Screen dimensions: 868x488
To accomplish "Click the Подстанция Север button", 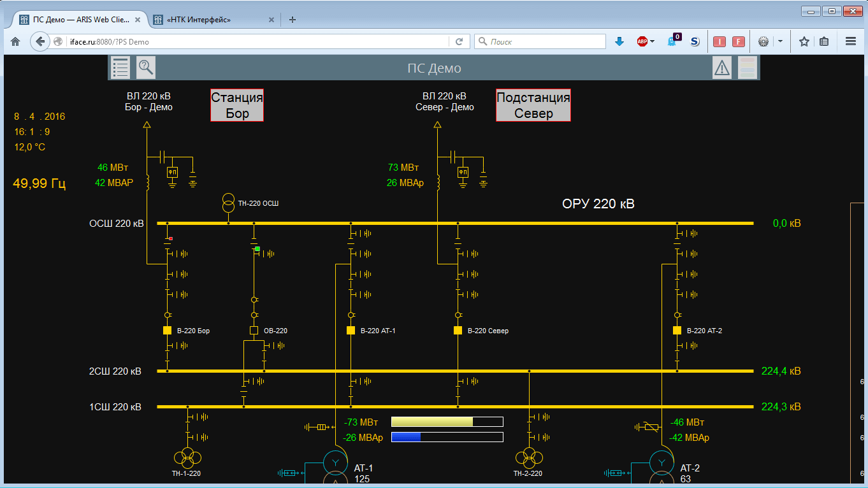I will (x=533, y=105).
